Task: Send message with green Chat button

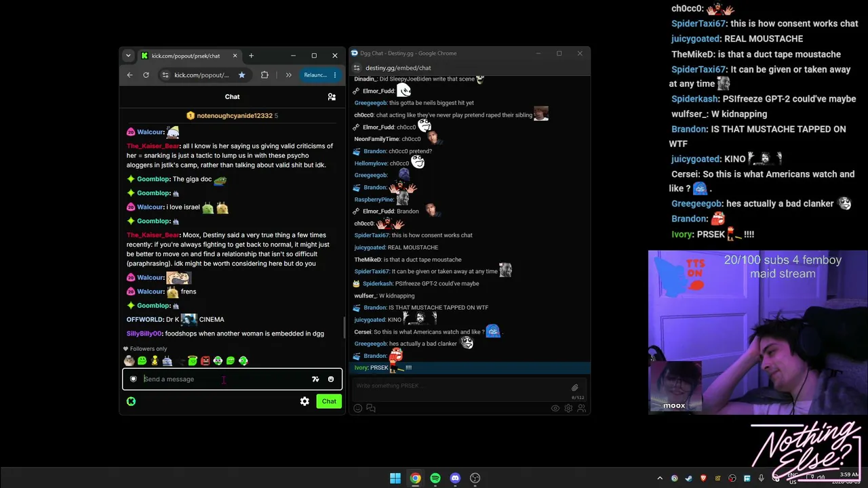Action: click(329, 401)
